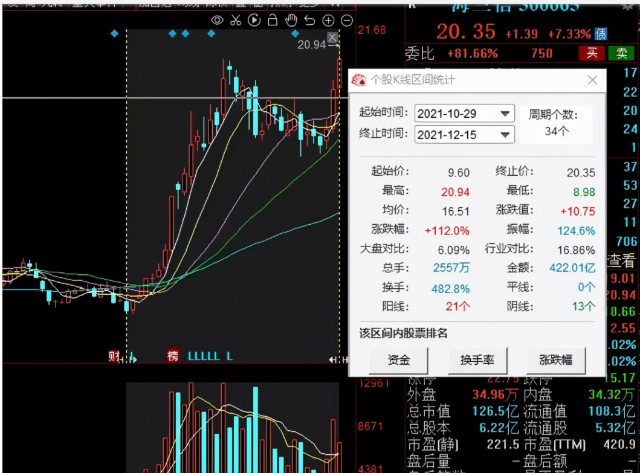Click the 21.68 price axis label
640x473 pixels.
371,30
